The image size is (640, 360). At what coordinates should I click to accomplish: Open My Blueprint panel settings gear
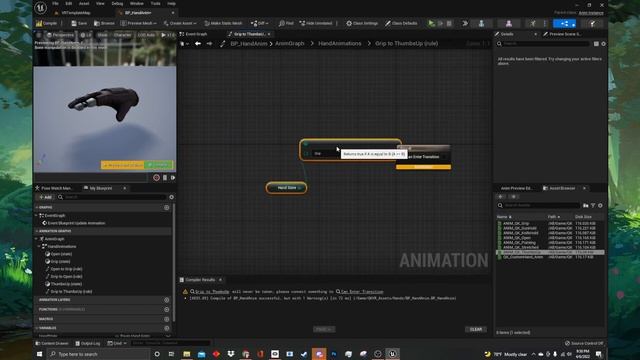point(171,197)
